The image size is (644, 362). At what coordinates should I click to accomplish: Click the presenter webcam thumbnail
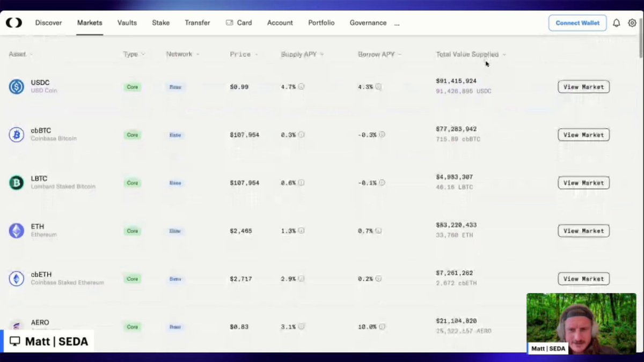(x=581, y=323)
